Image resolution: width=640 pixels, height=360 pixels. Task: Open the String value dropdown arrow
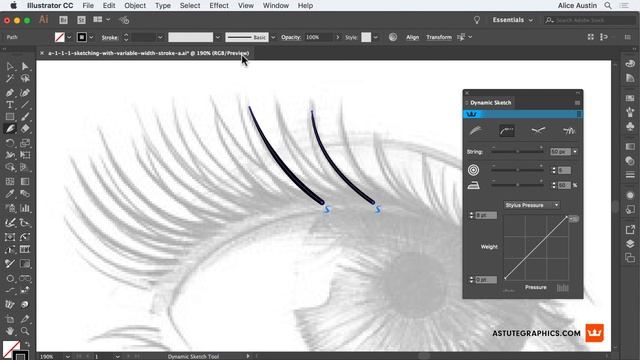pos(575,151)
